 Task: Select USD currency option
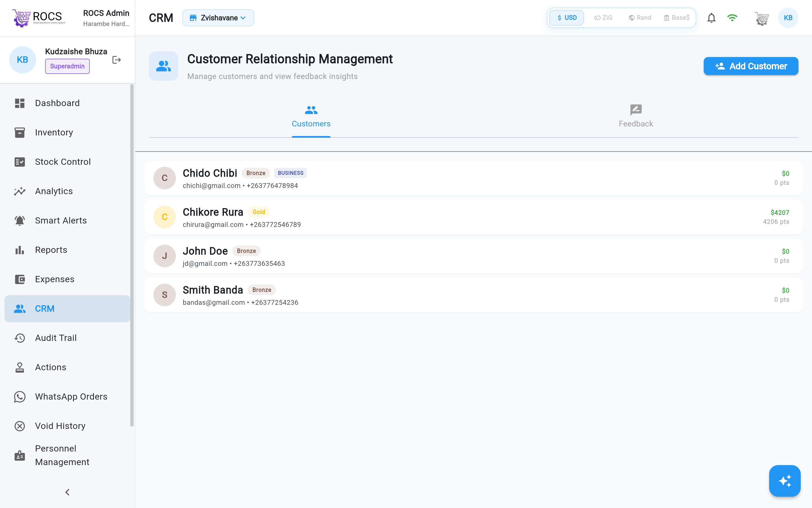coord(567,18)
